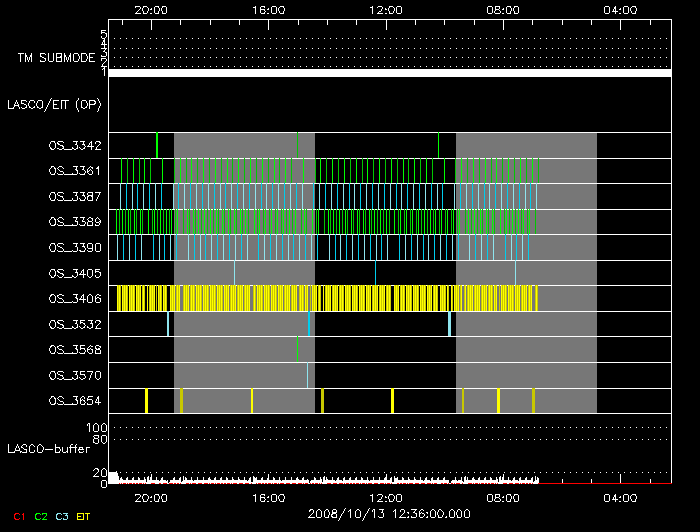700x532 pixels.
Task: Select the C3 legend entry
Action: (x=62, y=515)
